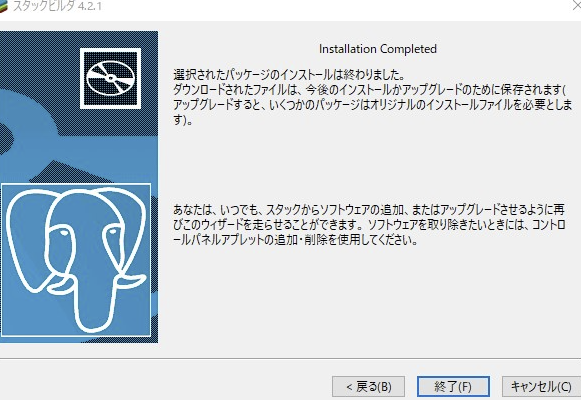Click the line ending 追加・削除を使用してください
The height and width of the screenshot is (400, 581).
[295, 240]
